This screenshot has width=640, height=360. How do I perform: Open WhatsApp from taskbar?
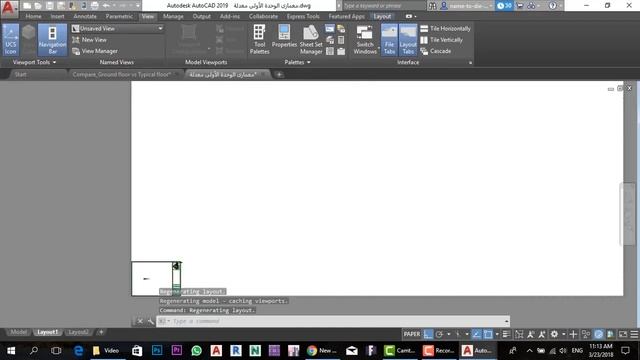click(196, 351)
